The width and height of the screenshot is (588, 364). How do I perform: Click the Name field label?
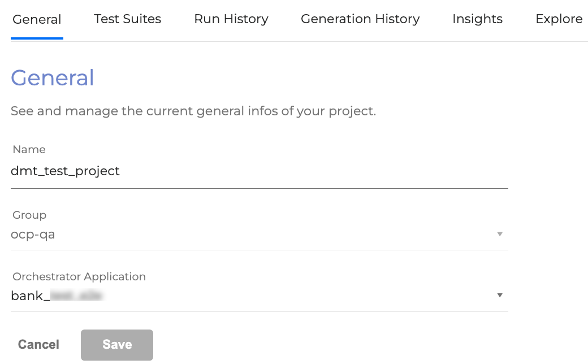click(x=29, y=150)
